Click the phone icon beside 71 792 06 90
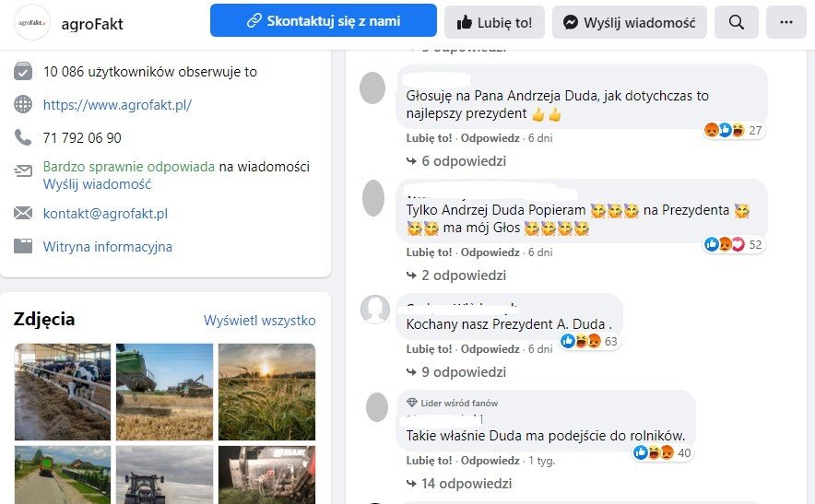Image resolution: width=815 pixels, height=504 pixels. [x=23, y=138]
